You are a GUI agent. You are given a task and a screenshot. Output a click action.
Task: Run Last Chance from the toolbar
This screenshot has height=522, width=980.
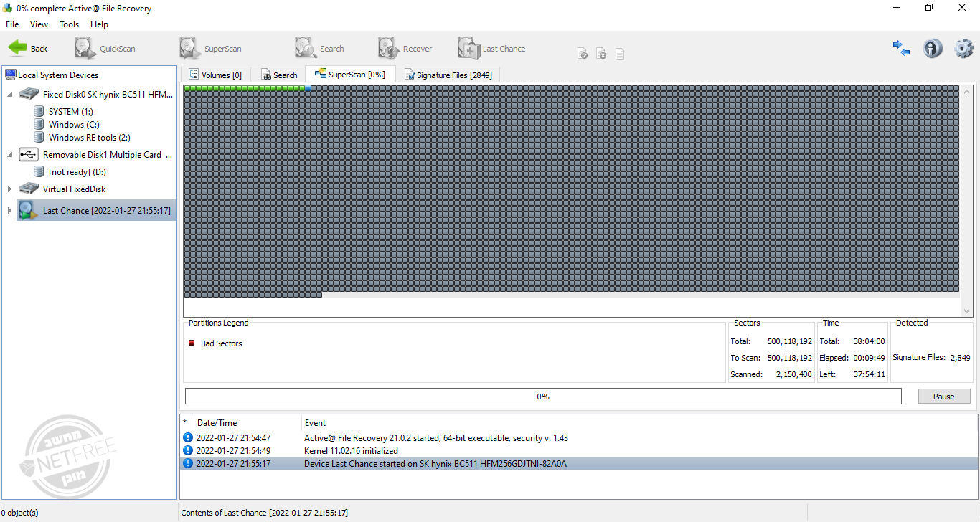point(492,48)
